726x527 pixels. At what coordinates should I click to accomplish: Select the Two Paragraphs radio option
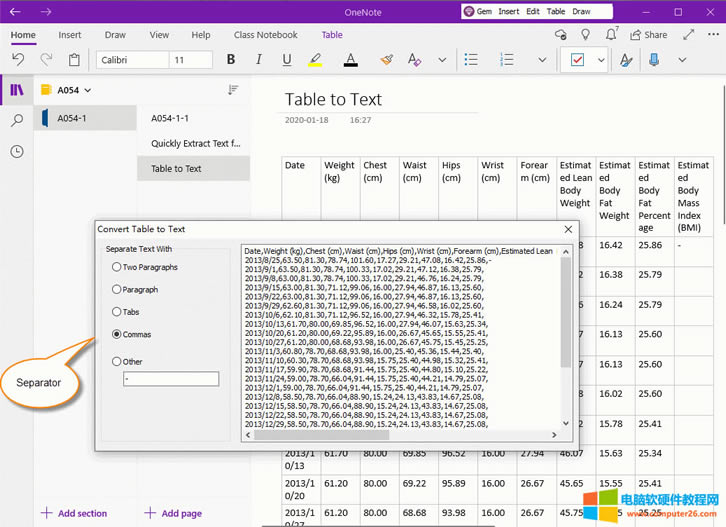[x=117, y=268]
